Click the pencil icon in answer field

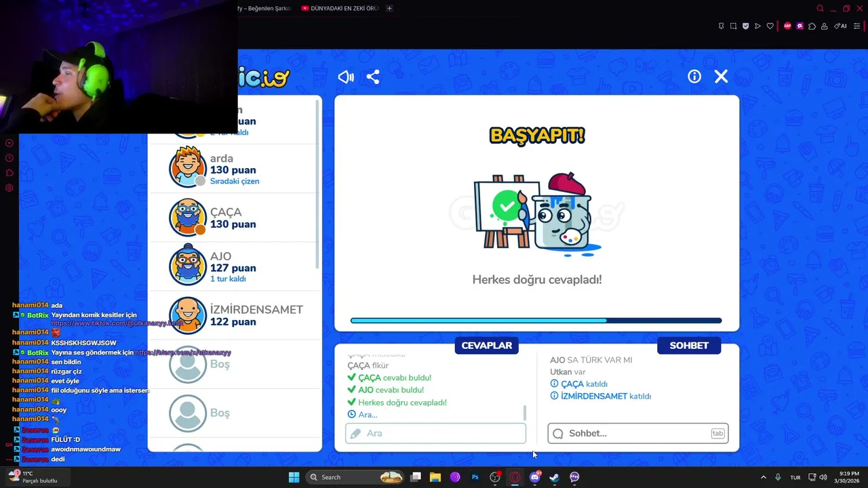click(356, 434)
